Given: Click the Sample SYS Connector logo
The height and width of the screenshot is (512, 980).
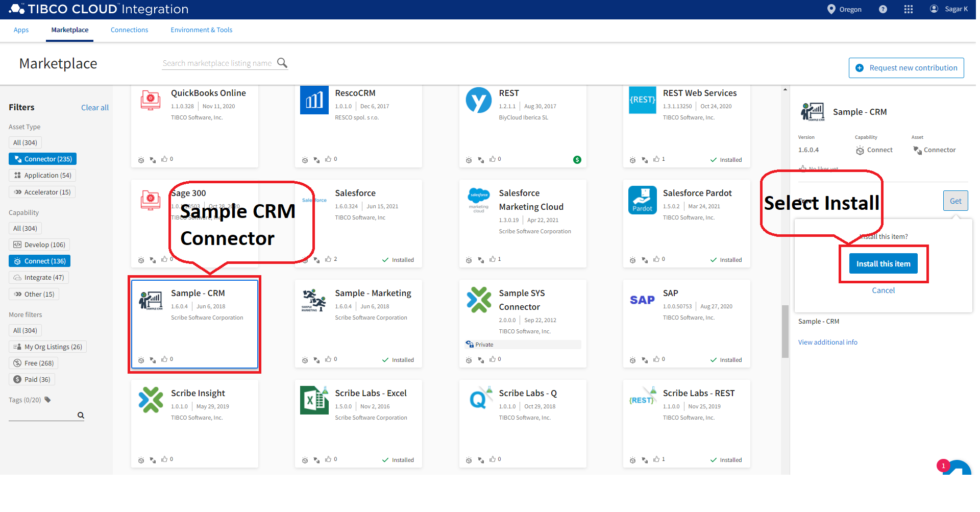Looking at the screenshot, I should 479,300.
